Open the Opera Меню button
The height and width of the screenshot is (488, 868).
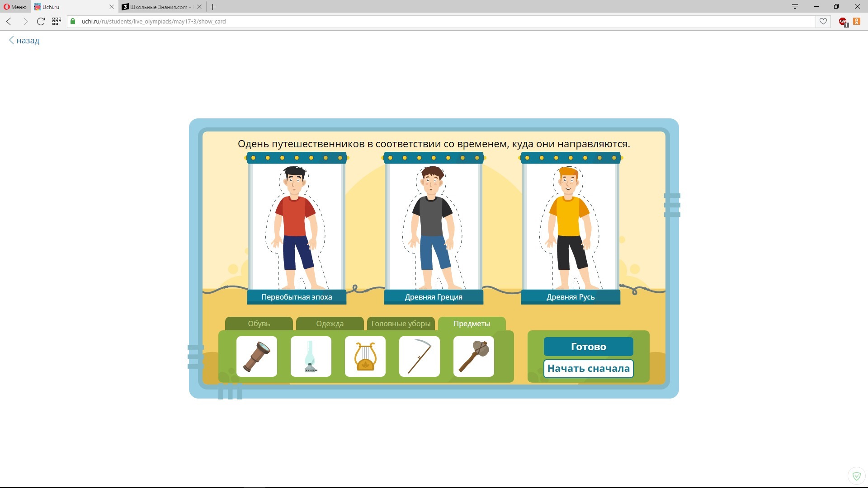pos(15,7)
